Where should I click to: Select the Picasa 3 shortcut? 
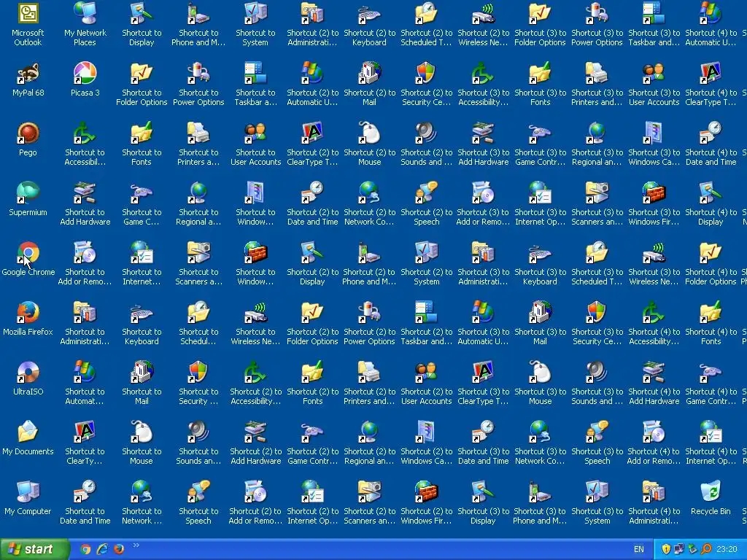pos(85,74)
